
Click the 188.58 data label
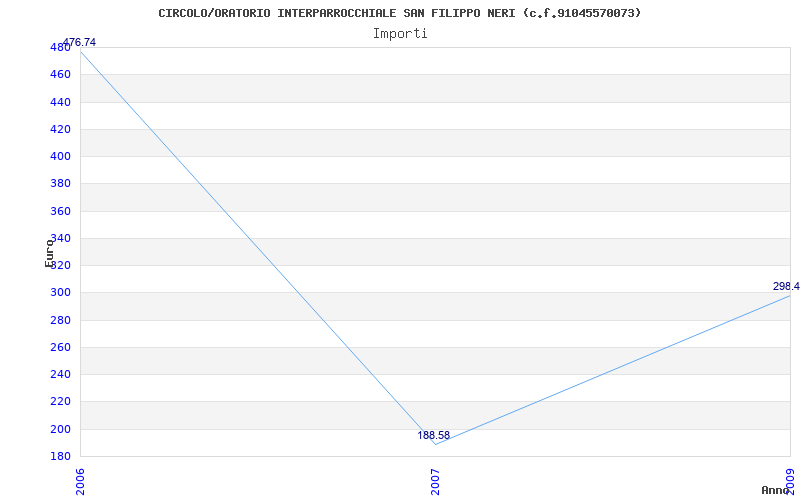click(434, 435)
